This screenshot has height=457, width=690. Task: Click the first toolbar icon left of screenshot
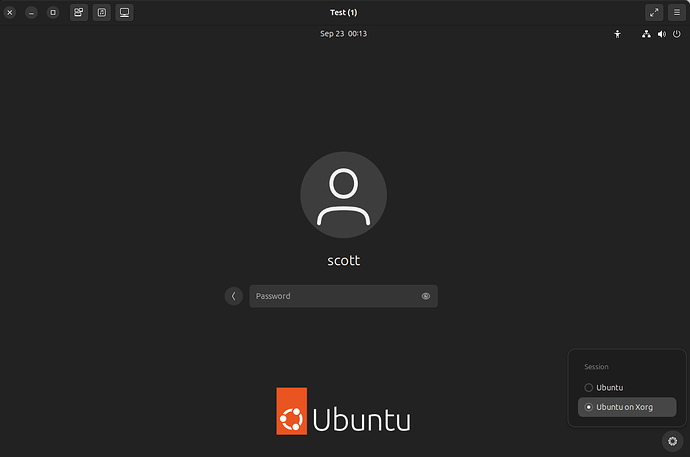point(79,12)
